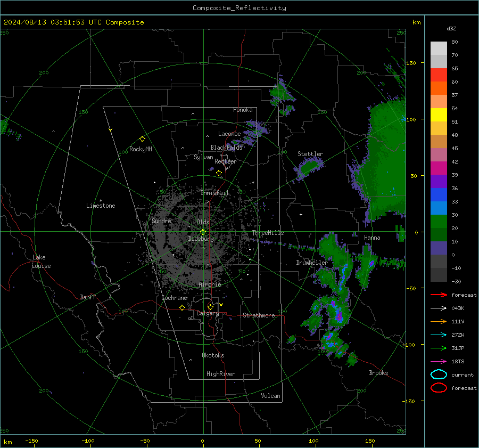The height and width of the screenshot is (448, 479).
Task: Click the Drumheller city label
Action: tap(312, 263)
